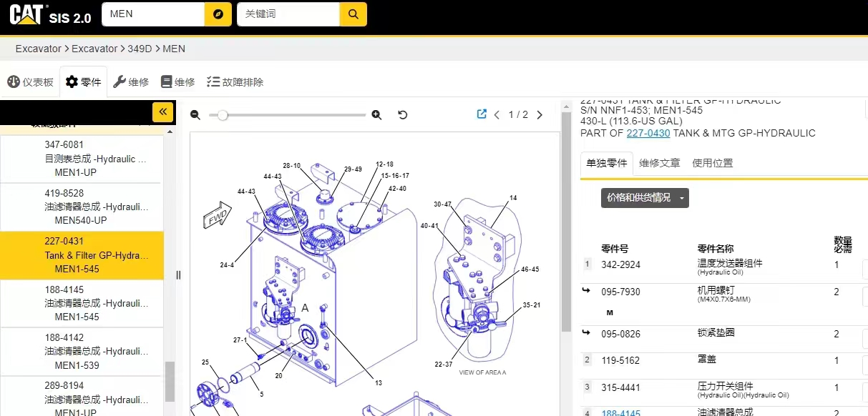The height and width of the screenshot is (416, 868).
Task: Click callout 13 in the diagram
Action: pyautogui.click(x=378, y=383)
